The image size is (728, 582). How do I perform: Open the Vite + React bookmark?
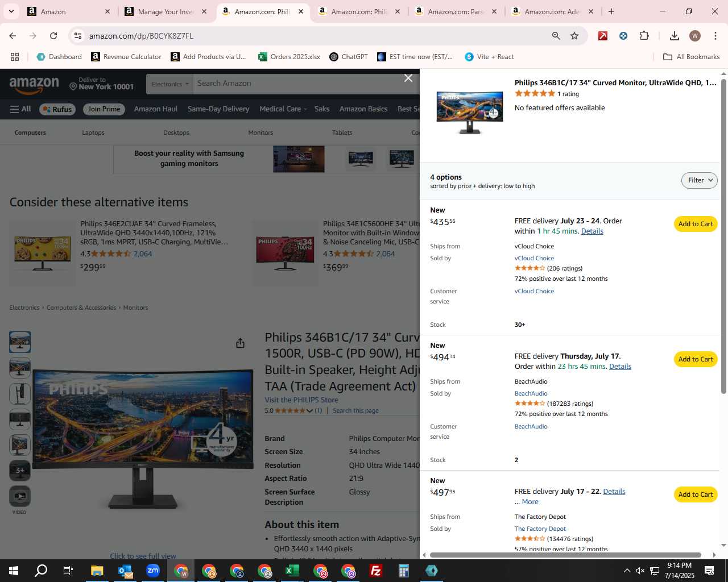(489, 57)
